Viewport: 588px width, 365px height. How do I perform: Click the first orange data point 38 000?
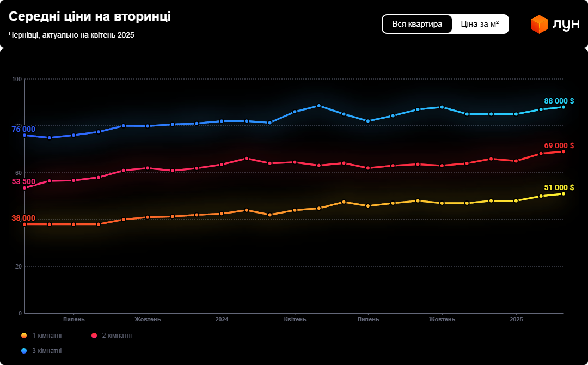[x=24, y=224]
